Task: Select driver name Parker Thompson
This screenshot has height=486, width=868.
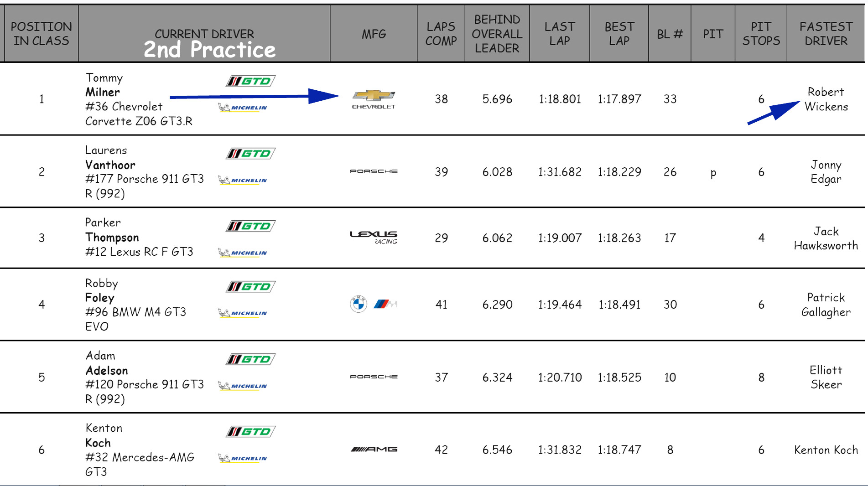Action: click(x=112, y=230)
